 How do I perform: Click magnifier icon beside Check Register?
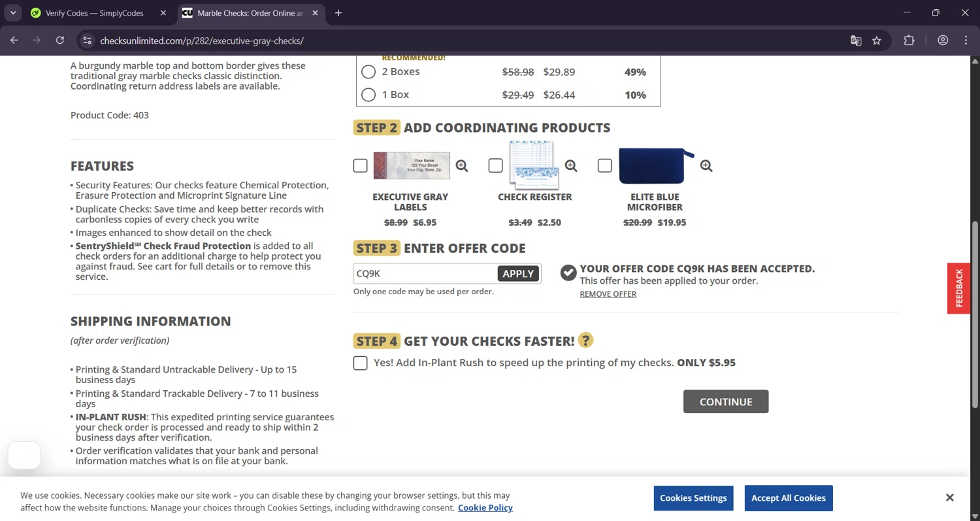(x=571, y=166)
